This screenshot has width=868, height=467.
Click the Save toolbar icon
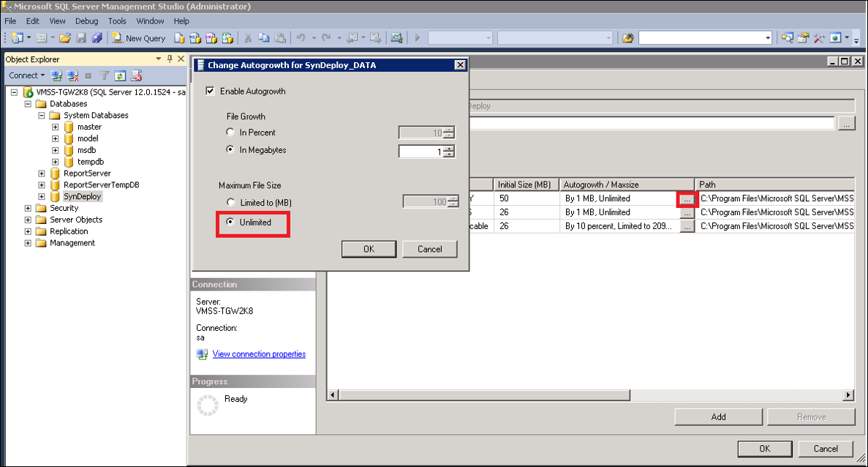[x=81, y=37]
